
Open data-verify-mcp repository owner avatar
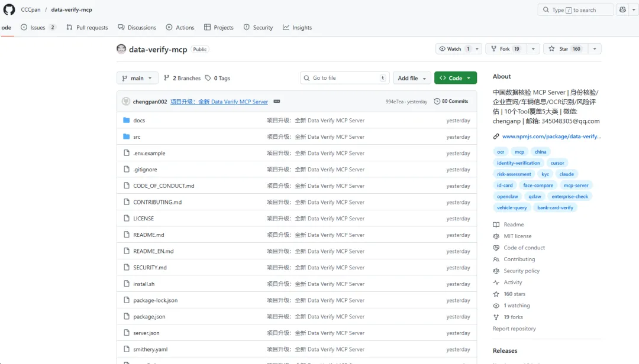(x=121, y=49)
